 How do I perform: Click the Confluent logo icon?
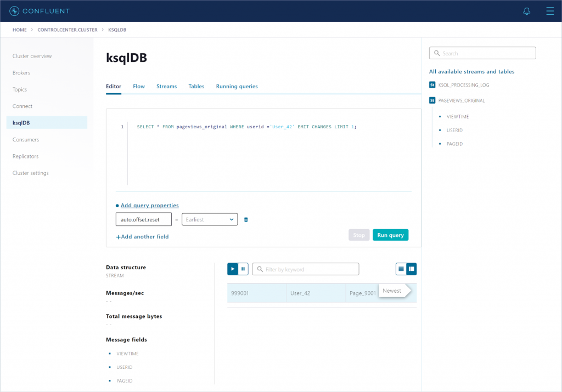click(x=14, y=11)
